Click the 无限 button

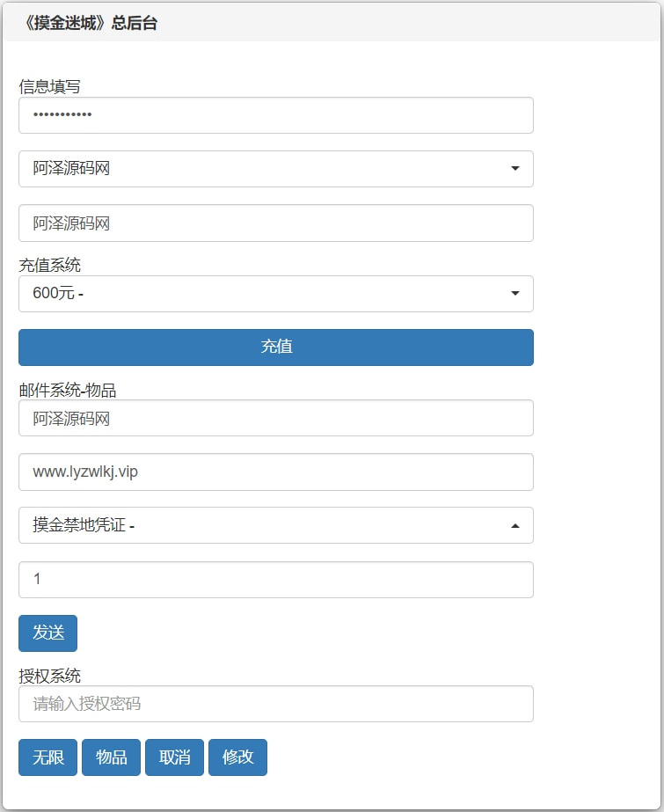pos(48,757)
